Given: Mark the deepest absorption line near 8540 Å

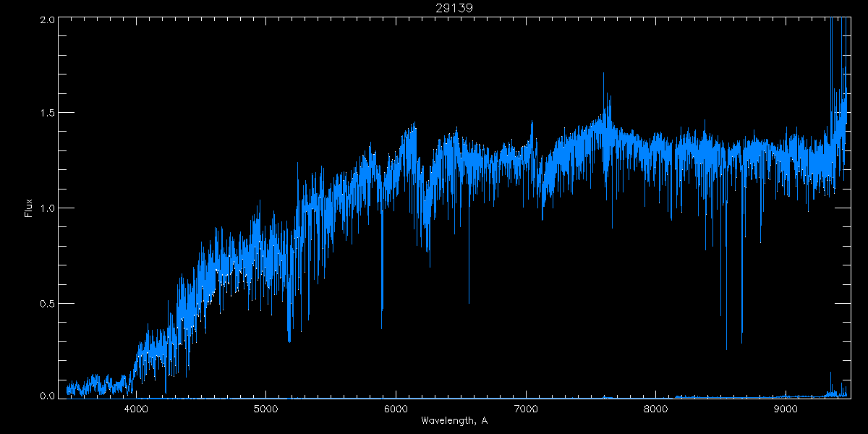Looking at the screenshot, I should point(726,349).
